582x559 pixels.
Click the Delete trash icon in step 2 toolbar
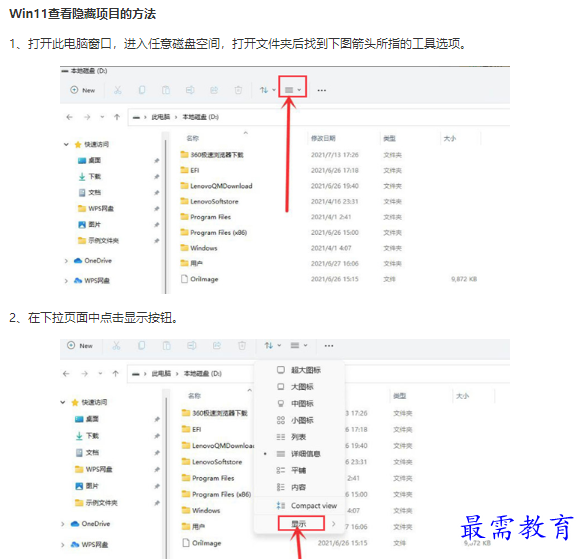[x=242, y=346]
